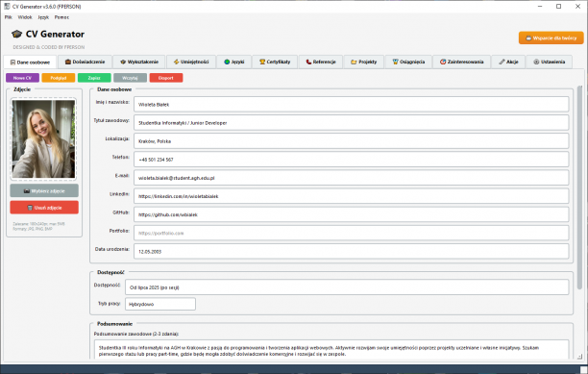This screenshot has height=374, width=588.
Task: Click the camera icon in Wybierz zdjęcie
Action: click(27, 191)
